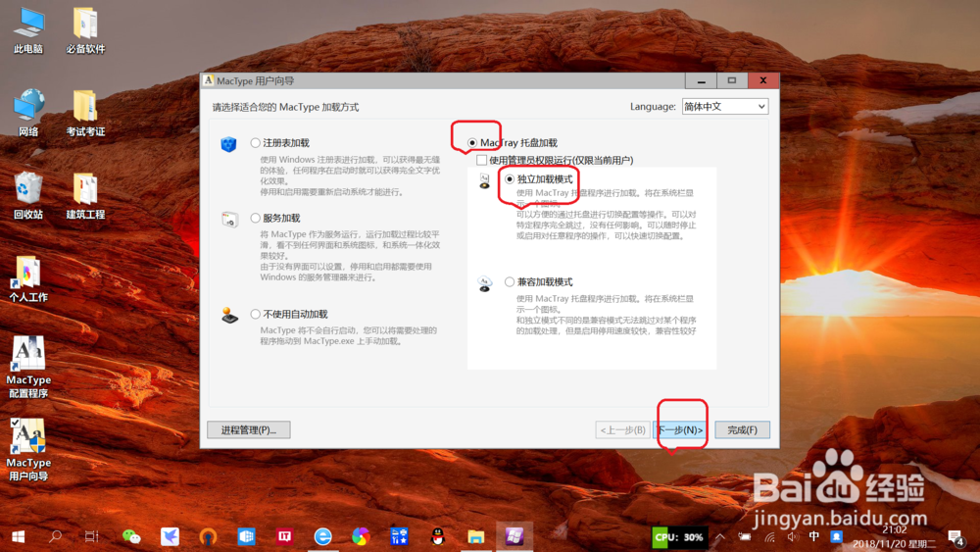Select MacTray 托盘加载 radio option
Viewport: 980px width, 552px height.
[x=472, y=142]
